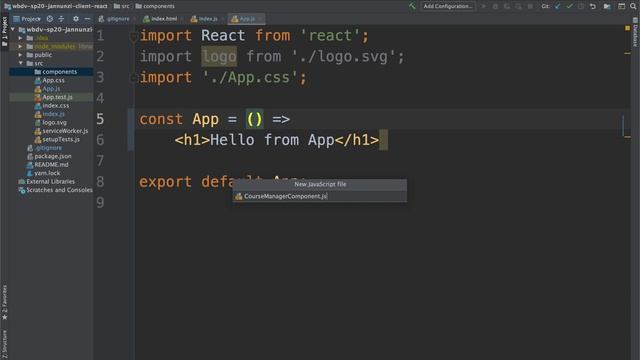Click the src breadcrumb in navigation bar

click(x=122, y=6)
